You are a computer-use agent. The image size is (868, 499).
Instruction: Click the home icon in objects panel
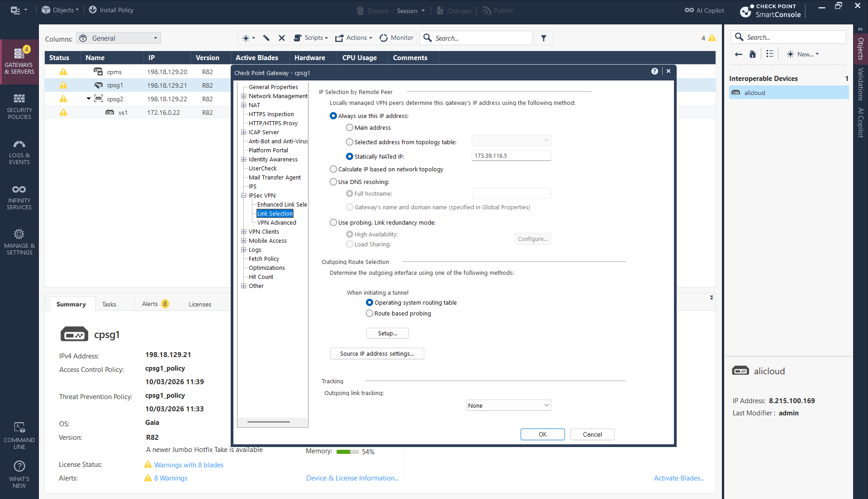(753, 54)
